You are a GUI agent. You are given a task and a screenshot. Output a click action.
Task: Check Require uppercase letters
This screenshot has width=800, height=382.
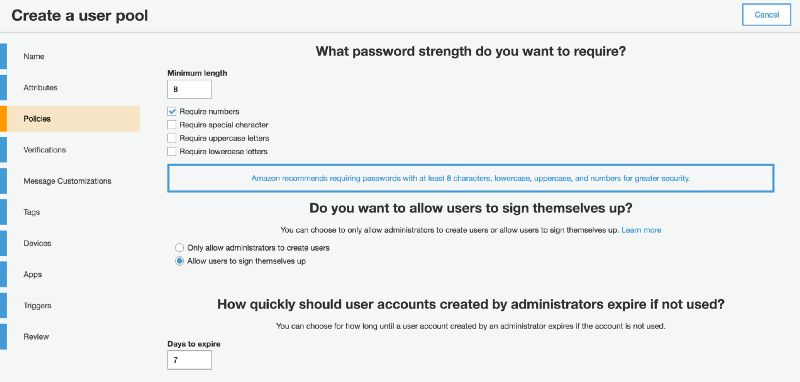[172, 138]
